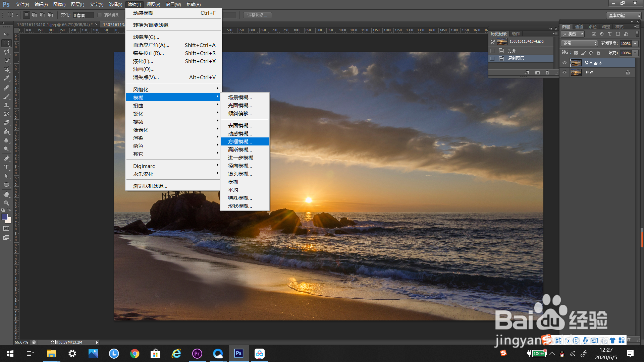
Task: Set history brush source at 打开 state
Action: (492, 51)
